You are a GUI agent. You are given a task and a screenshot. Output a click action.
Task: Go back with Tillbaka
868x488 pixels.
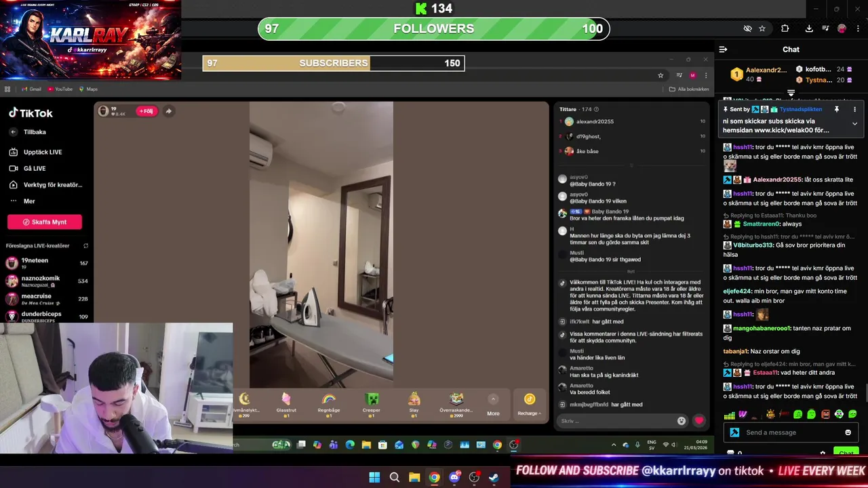pyautogui.click(x=28, y=132)
